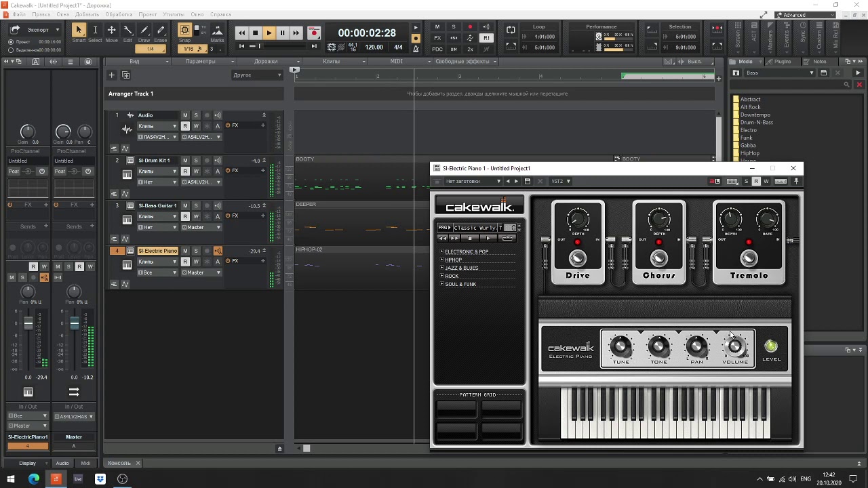Toggle the metronome icon
868x488 pixels.
pos(416,47)
